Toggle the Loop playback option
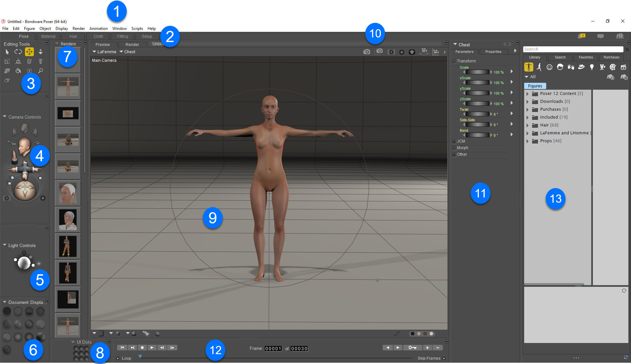This screenshot has width=631, height=364. (x=118, y=358)
